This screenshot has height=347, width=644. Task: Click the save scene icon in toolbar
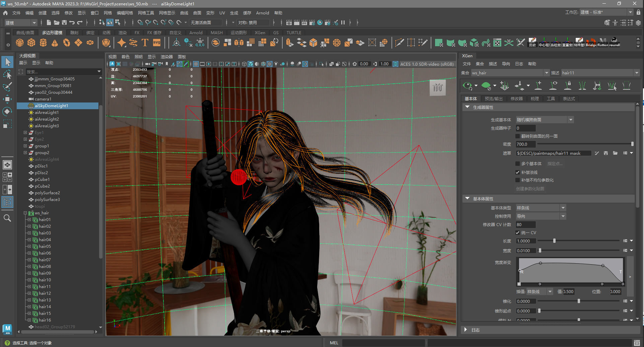coord(64,22)
